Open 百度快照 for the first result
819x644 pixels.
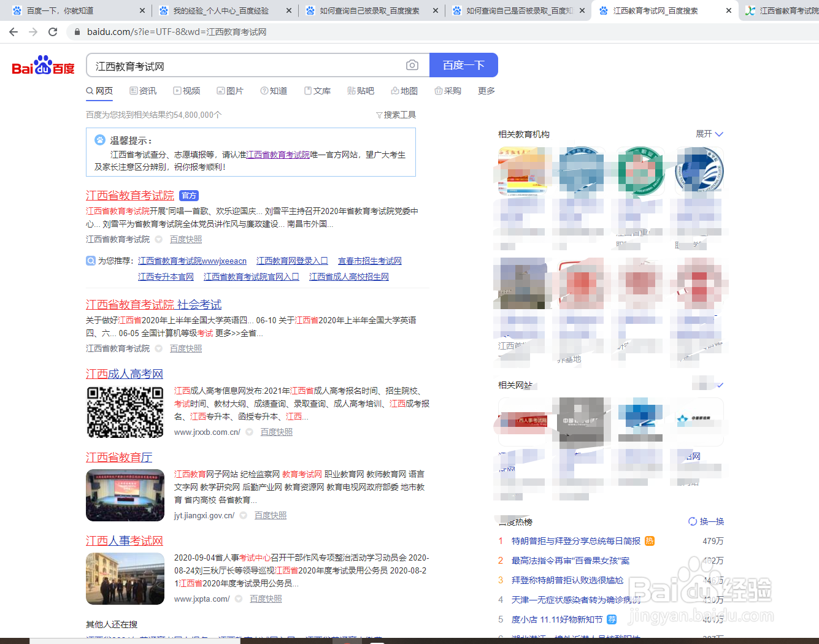click(186, 239)
